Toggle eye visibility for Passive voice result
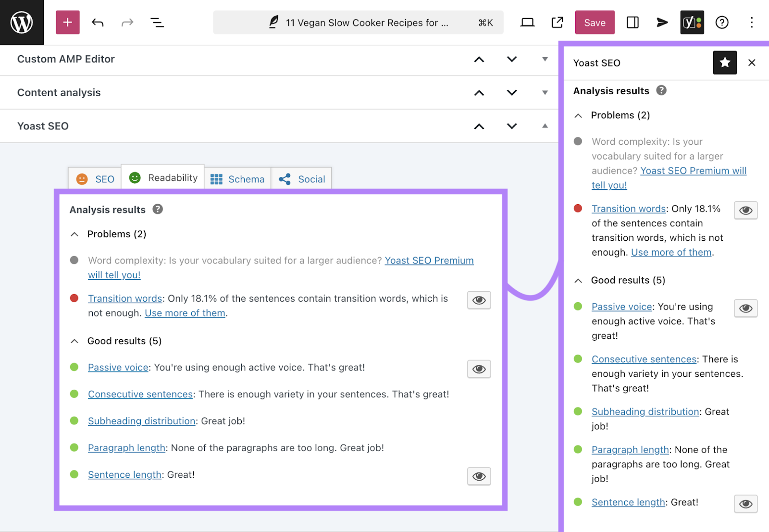Screen dimensions: 769x532 coord(478,369)
